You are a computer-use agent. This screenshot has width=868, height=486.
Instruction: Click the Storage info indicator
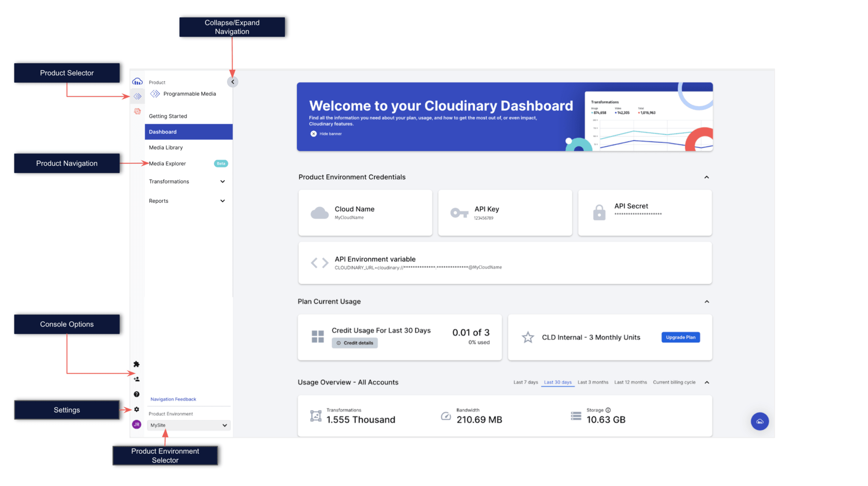pyautogui.click(x=608, y=410)
